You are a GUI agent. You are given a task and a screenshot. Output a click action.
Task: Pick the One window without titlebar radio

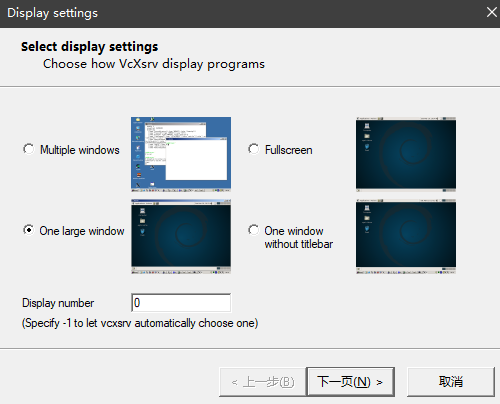pyautogui.click(x=254, y=230)
